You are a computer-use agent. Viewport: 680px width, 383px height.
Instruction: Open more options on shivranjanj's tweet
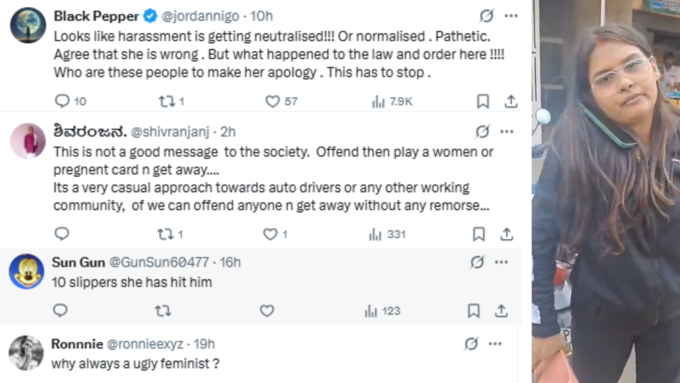point(507,131)
